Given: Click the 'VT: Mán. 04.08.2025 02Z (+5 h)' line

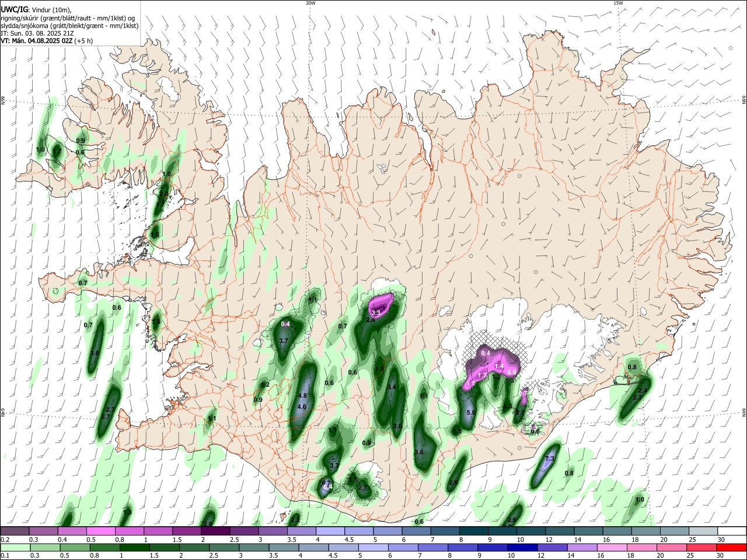Looking at the screenshot, I should [47, 41].
